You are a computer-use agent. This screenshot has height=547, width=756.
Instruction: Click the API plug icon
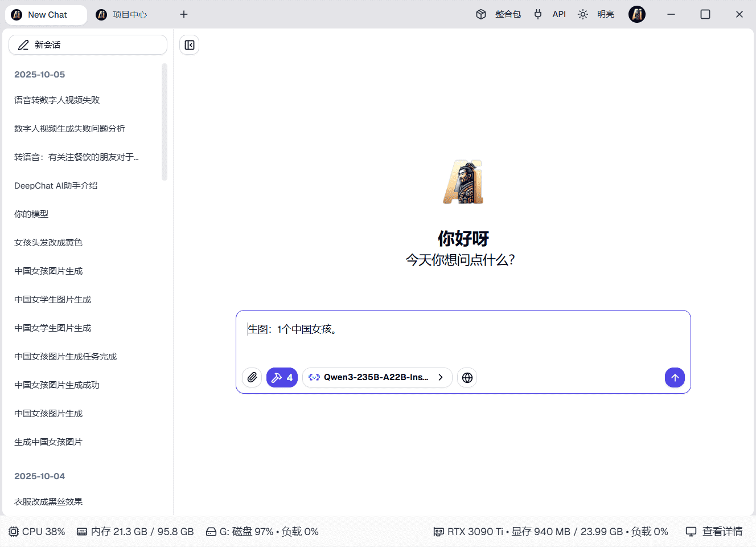click(538, 14)
